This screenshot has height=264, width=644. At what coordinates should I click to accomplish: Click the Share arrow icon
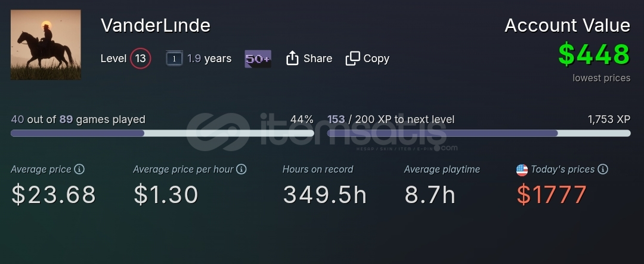292,59
